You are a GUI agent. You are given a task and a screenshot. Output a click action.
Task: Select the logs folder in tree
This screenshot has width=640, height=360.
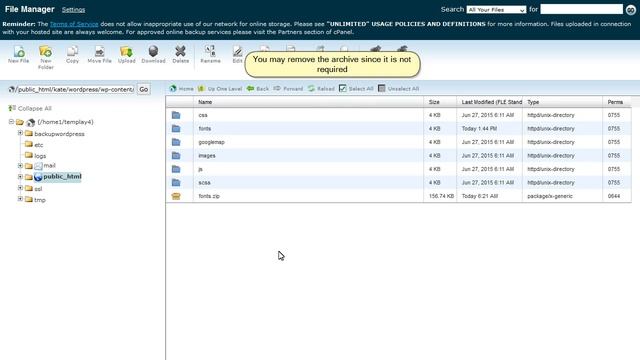click(40, 156)
